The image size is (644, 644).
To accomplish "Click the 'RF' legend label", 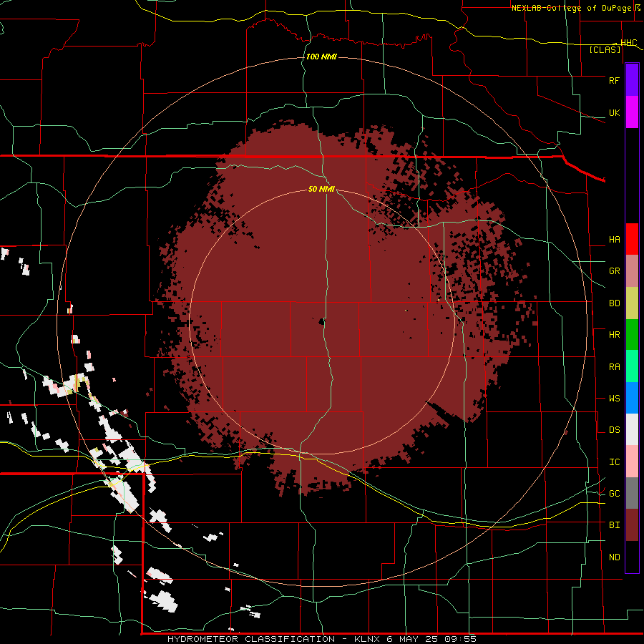I will coord(614,80).
